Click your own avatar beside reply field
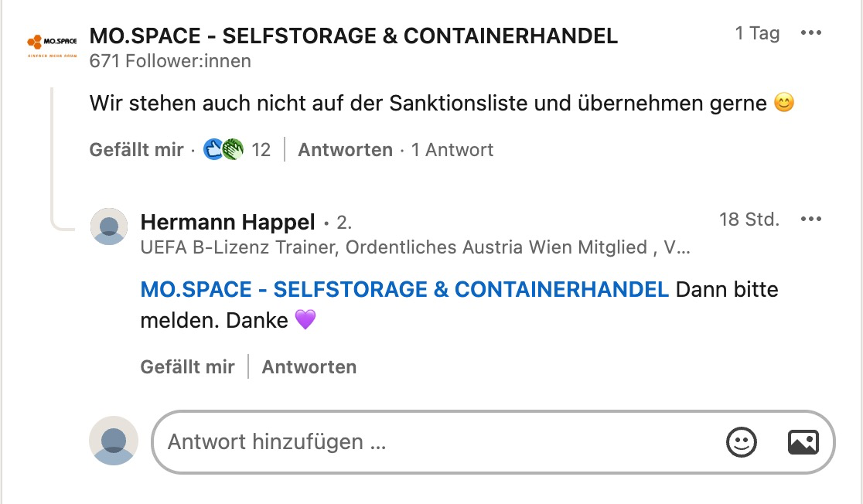Viewport: 863px width, 504px height. tap(114, 441)
